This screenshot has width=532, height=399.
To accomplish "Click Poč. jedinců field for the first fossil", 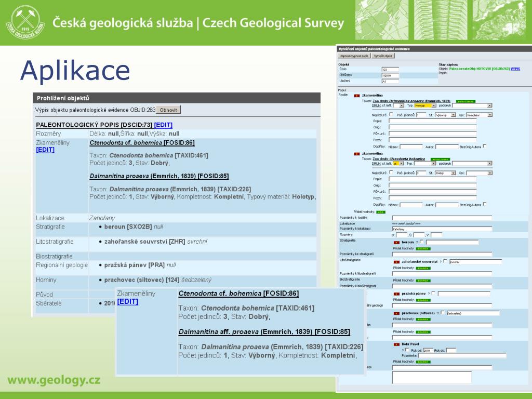I will coord(421,115).
